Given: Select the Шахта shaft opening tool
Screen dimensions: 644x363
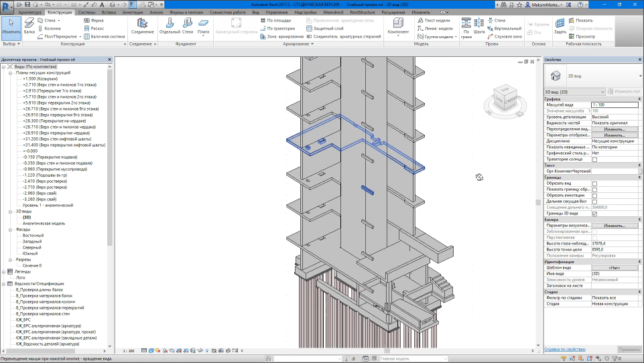Looking at the screenshot, I should (x=478, y=25).
